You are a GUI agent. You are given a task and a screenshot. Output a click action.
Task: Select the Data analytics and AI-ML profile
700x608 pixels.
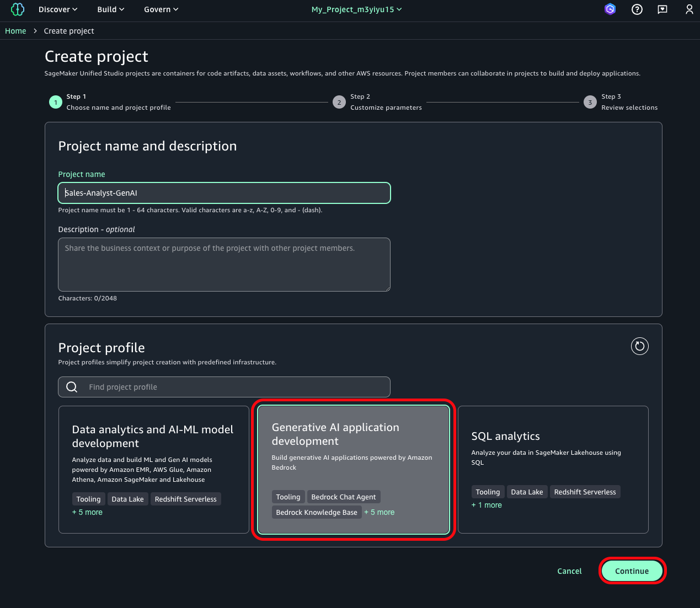(x=153, y=469)
